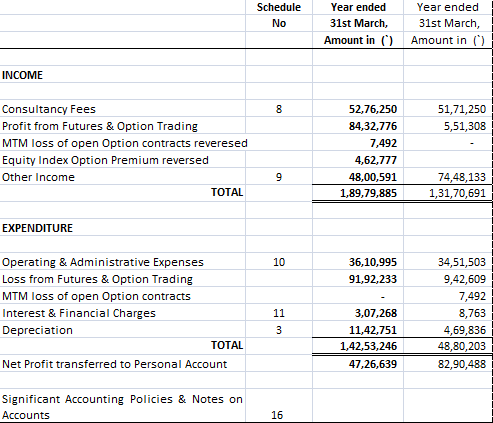Select the Equity Index Option Premium reversed cell
Viewport: 493px width, 423px height.
click(x=122, y=160)
